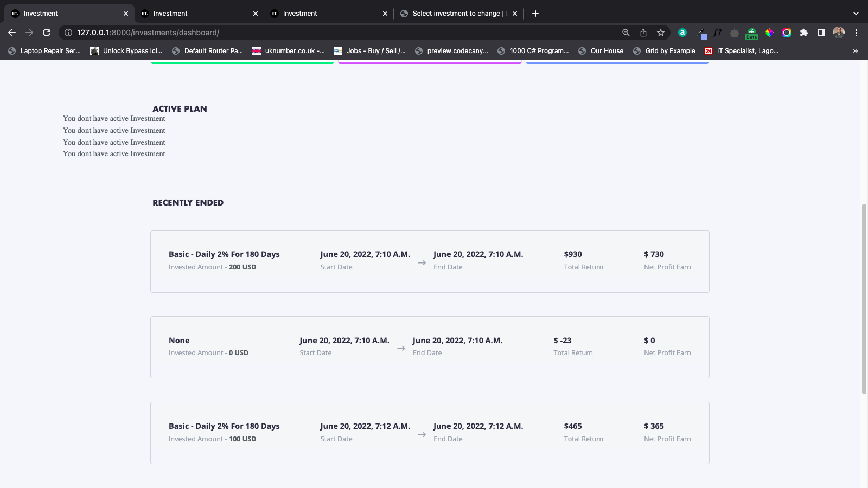Click the page vertical scrollbar thumb

tap(864, 298)
